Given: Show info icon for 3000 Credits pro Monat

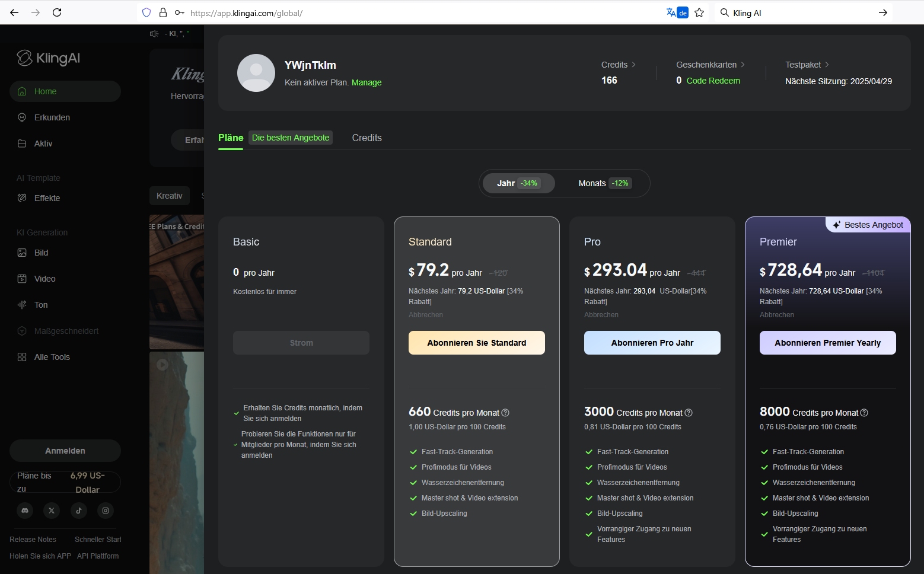Looking at the screenshot, I should pos(689,413).
